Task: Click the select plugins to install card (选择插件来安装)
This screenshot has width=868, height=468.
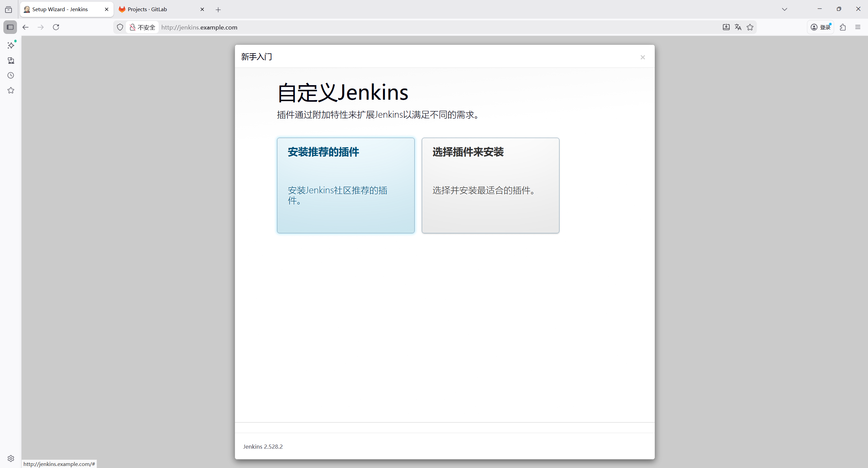Action: (490, 185)
